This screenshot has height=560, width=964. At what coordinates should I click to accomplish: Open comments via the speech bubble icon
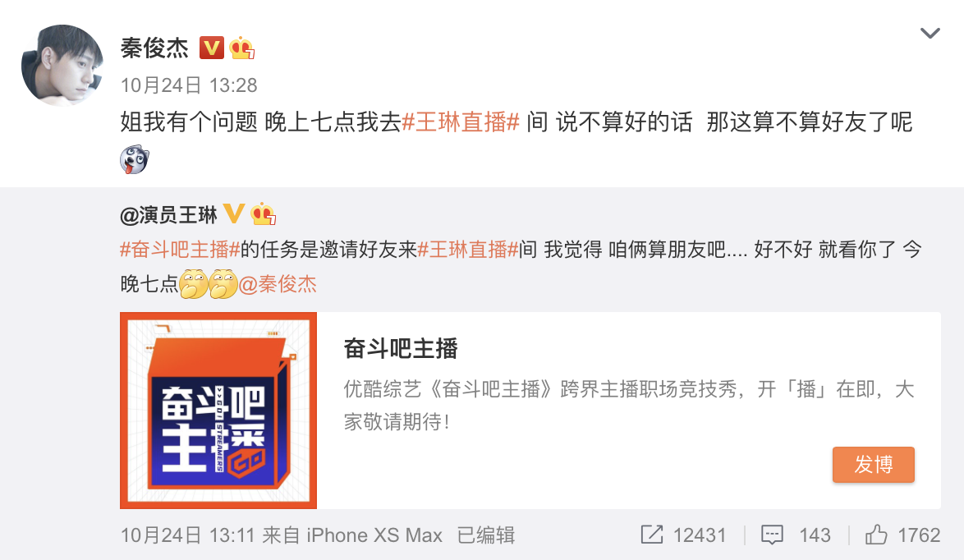(772, 535)
